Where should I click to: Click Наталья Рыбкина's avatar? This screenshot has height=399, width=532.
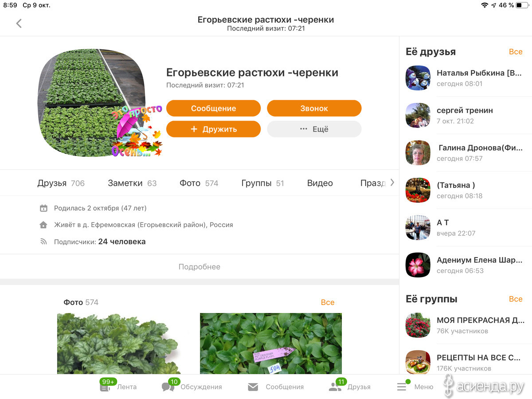click(x=418, y=78)
